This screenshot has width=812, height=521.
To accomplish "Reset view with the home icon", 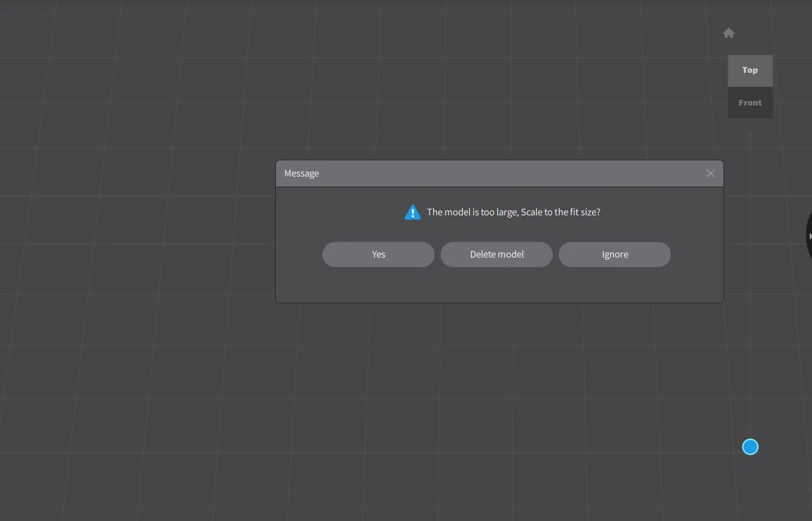I will point(728,33).
